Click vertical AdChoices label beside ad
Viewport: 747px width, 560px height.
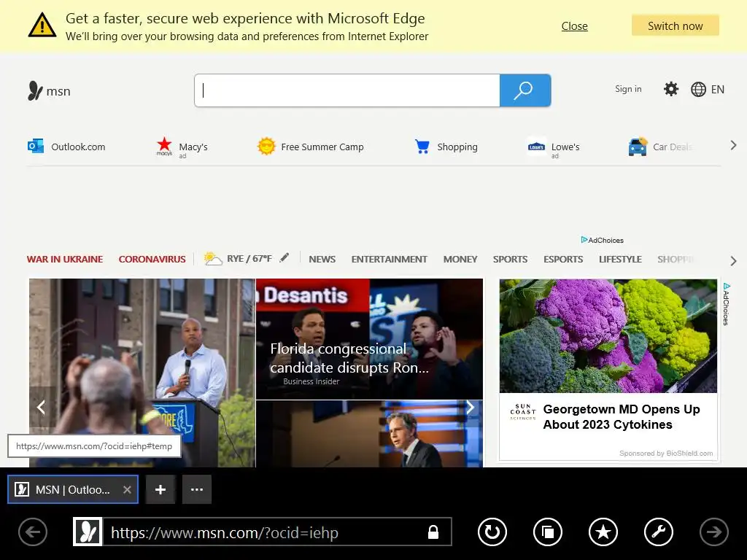726,304
